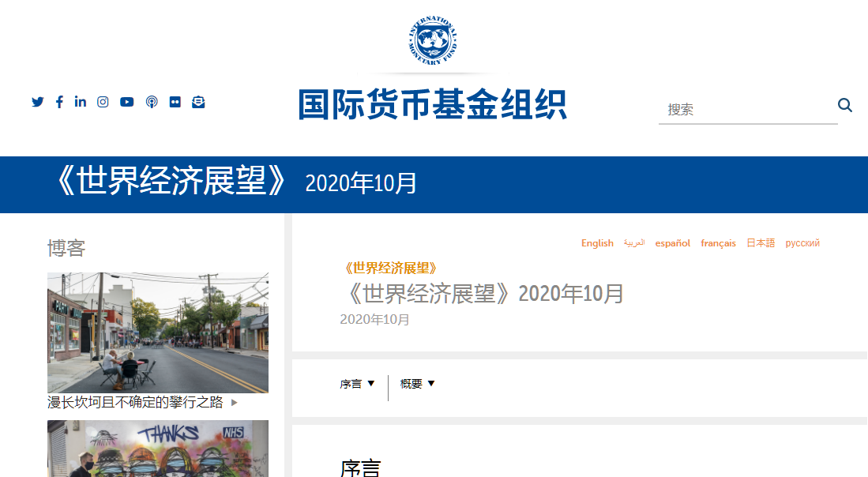
Task: Open the street scene blog thumbnail
Action: pos(158,332)
